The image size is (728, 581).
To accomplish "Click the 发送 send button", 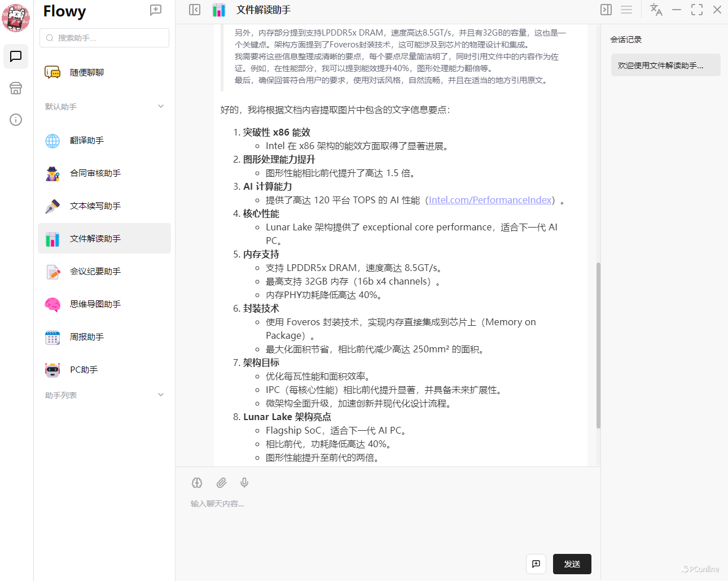I will point(572,564).
